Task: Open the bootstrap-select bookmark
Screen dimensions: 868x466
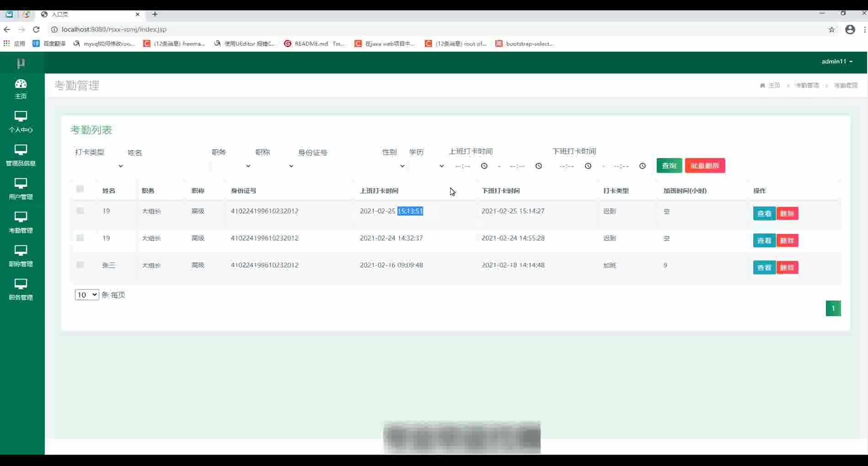Action: tap(525, 43)
